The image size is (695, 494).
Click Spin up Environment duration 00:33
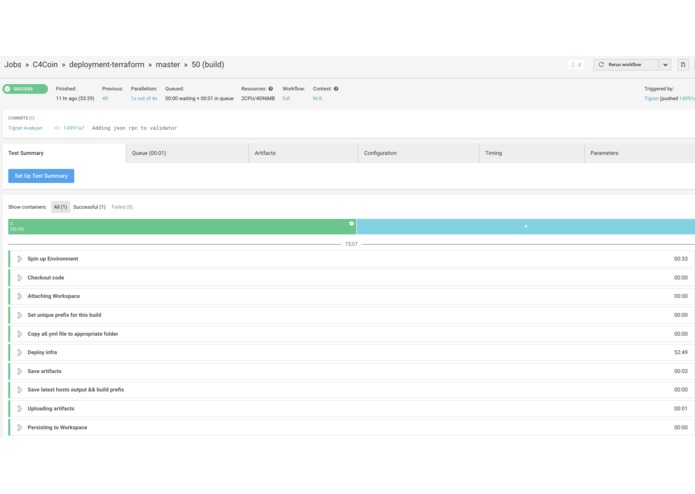coord(681,259)
